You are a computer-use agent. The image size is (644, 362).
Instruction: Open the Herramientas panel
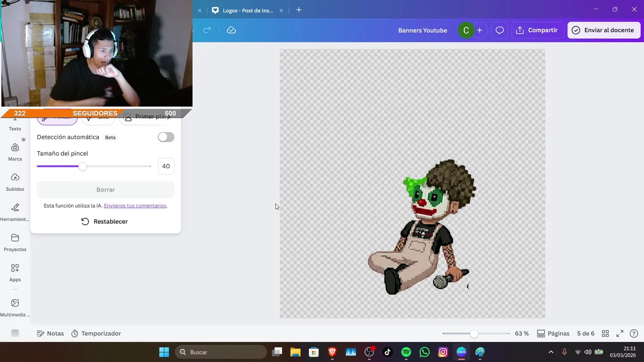15,213
